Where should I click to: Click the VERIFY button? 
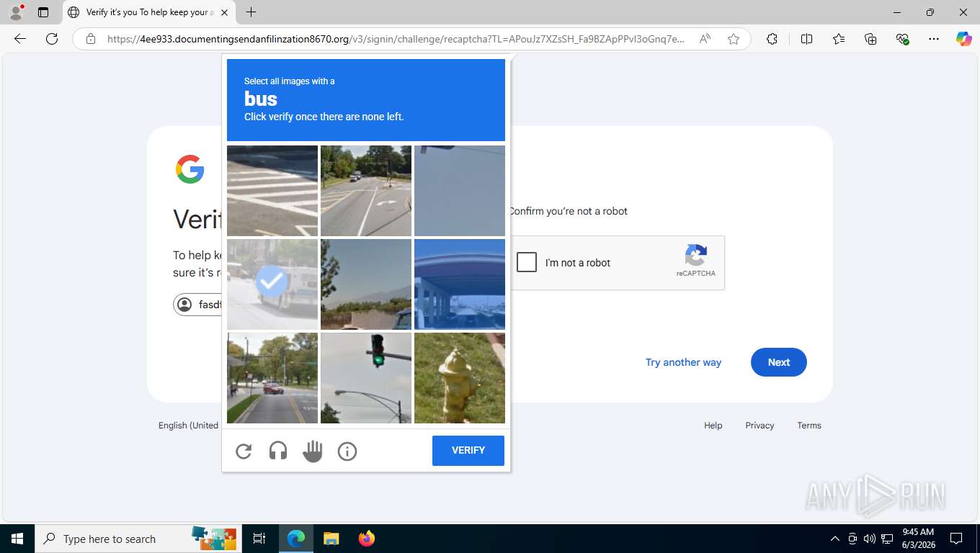(x=468, y=451)
